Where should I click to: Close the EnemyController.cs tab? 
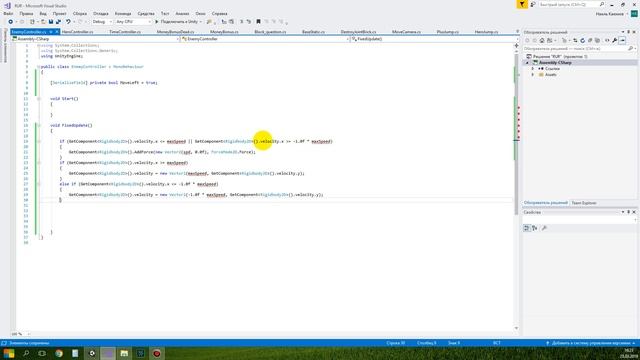(57, 32)
